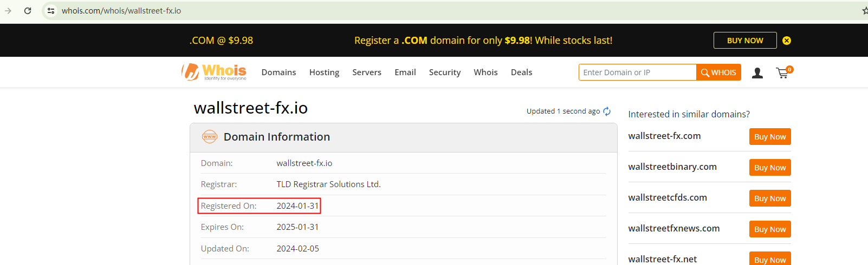The width and height of the screenshot is (868, 265).
Task: Open the Hosting menu
Action: click(x=324, y=72)
